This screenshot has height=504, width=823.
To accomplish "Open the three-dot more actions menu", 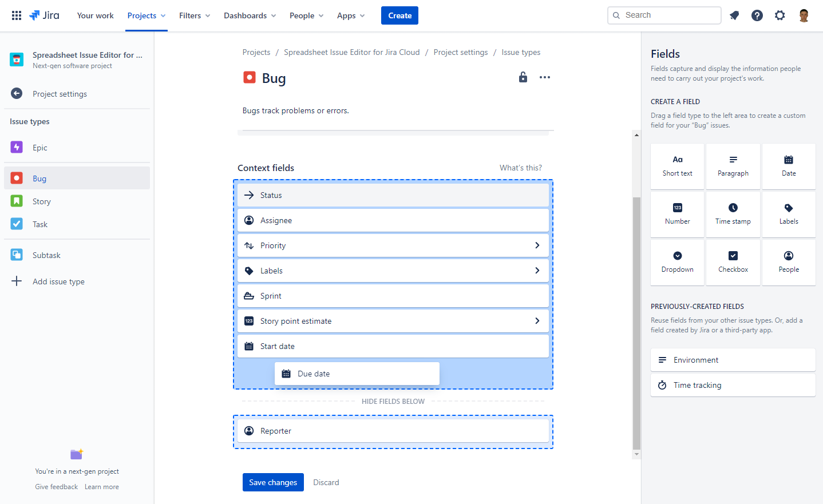I will pyautogui.click(x=545, y=77).
